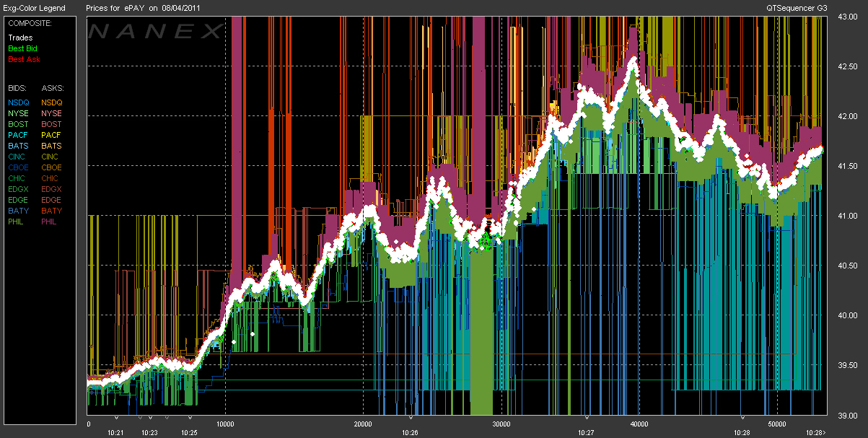Click the 30000 sequence axis label
The height and width of the screenshot is (438, 868).
(x=501, y=424)
